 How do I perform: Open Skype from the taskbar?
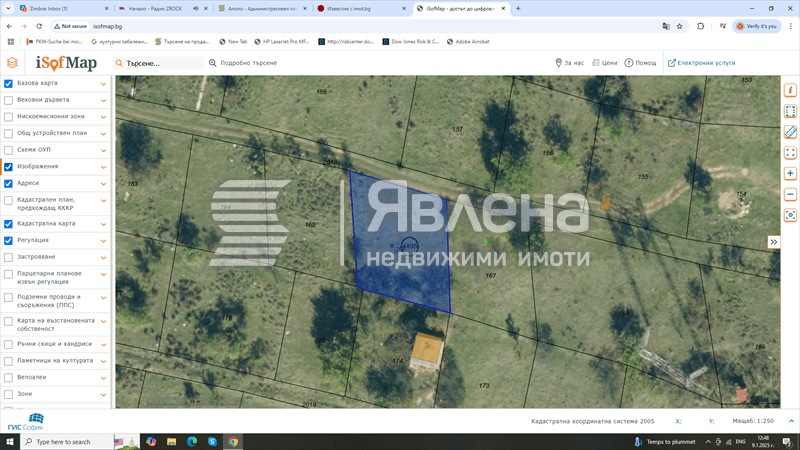(212, 442)
